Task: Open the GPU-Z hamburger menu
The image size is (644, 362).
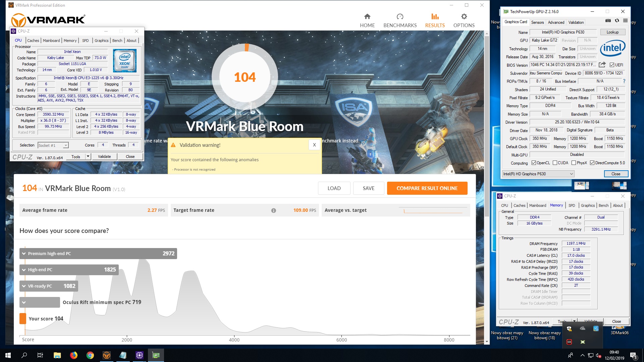Action: click(x=625, y=21)
